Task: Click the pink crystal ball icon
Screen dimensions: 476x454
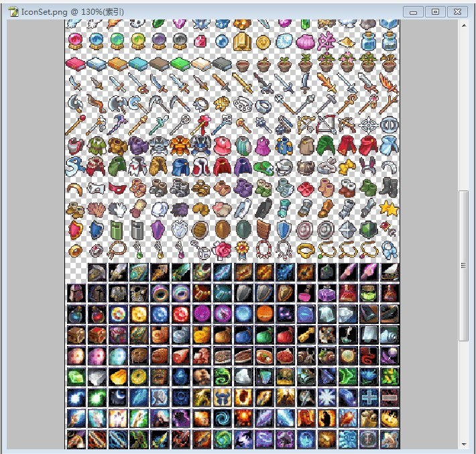Action: [75, 41]
